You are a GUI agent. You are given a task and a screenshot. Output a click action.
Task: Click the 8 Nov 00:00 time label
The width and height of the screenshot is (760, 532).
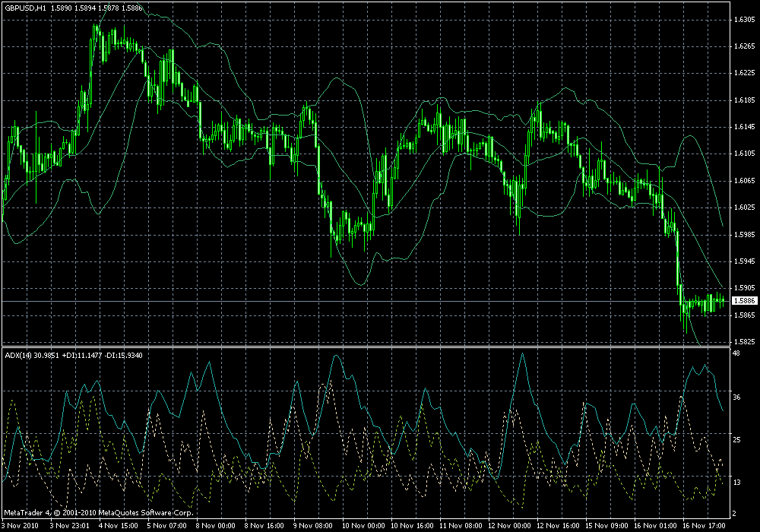pos(216,526)
